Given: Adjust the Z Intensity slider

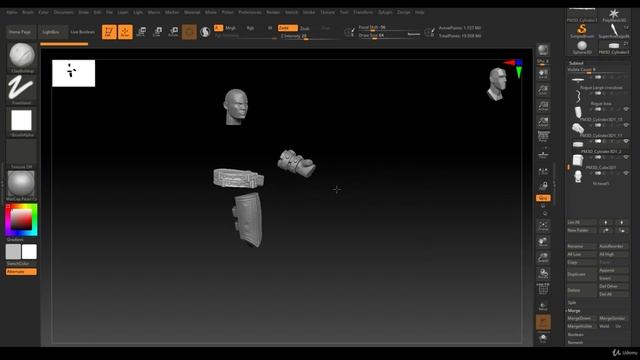Looking at the screenshot, I should (x=309, y=36).
